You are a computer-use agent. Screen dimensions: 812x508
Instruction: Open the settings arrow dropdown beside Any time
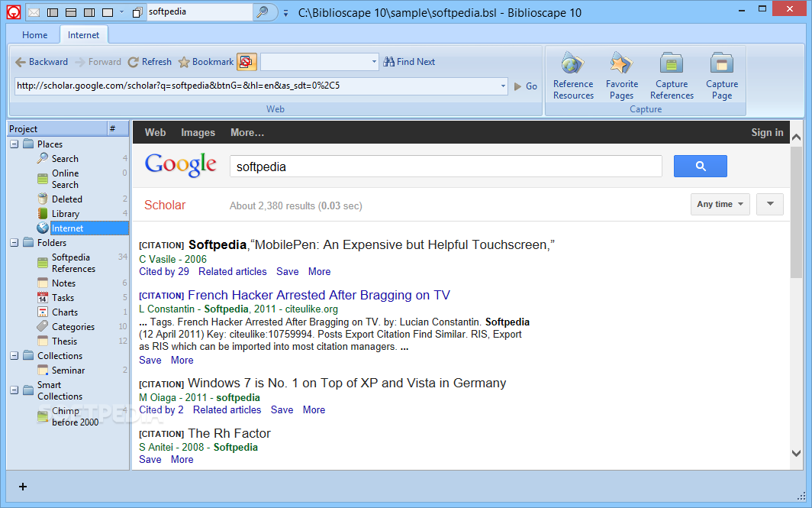pos(770,204)
